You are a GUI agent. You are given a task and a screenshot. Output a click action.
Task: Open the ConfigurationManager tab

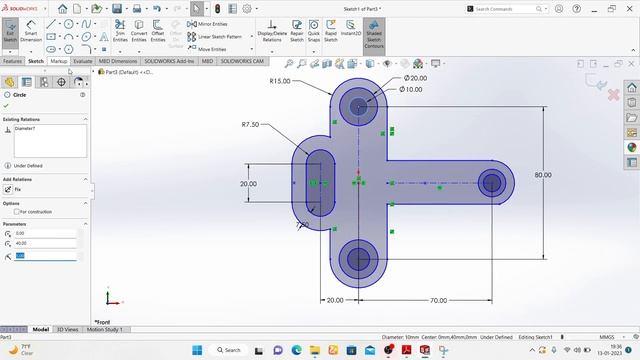(44, 82)
